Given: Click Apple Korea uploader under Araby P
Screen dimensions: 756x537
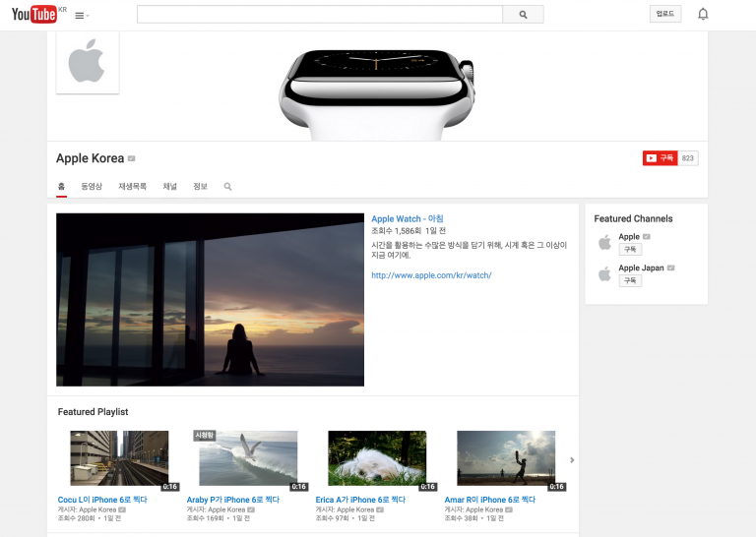Looking at the screenshot, I should [226, 509].
